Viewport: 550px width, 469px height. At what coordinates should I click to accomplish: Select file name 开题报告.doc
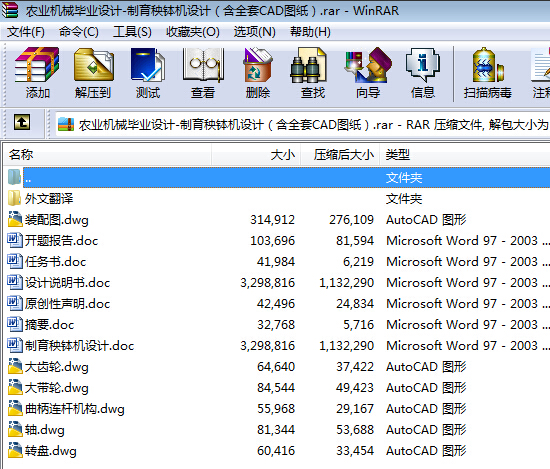pos(61,241)
